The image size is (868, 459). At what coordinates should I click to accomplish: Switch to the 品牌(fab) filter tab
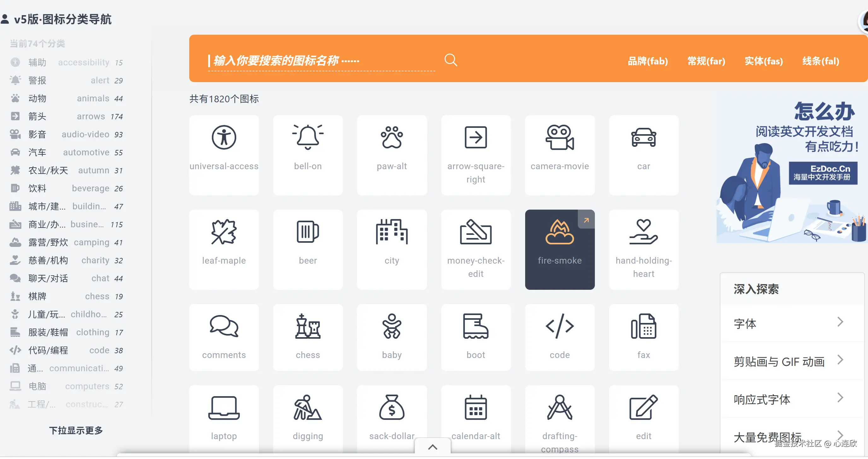[647, 61]
